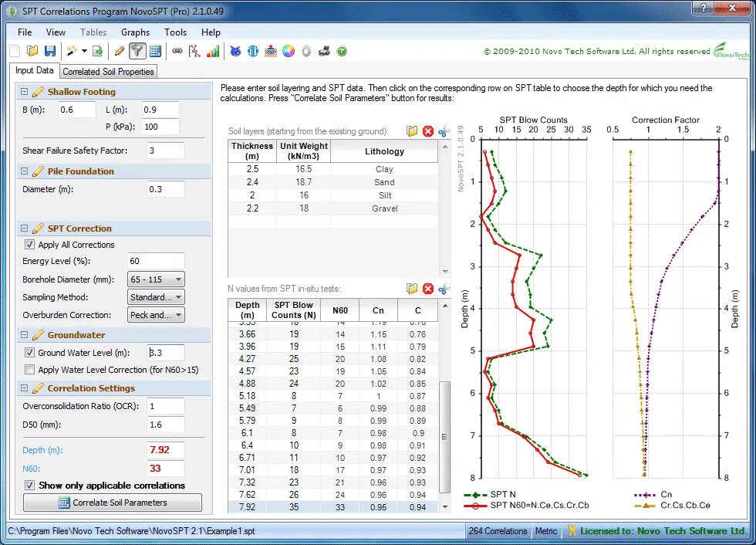Click the export document toolbar icon

click(98, 51)
